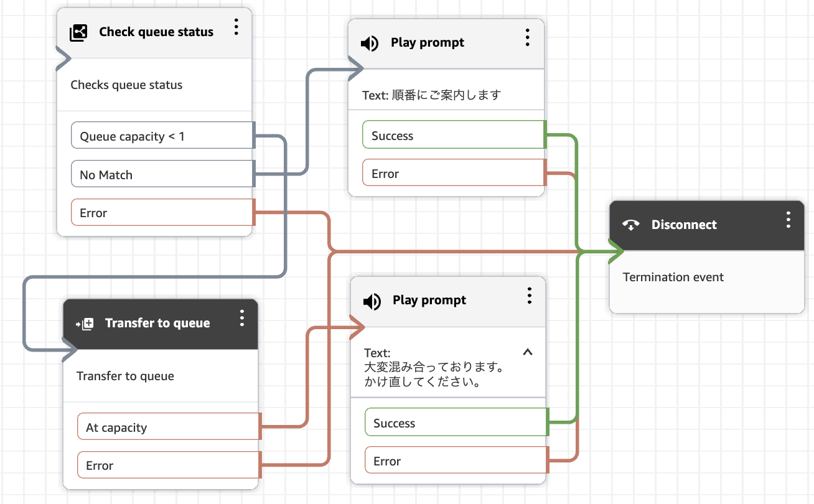Click the Play prompt title above 大変混み合っております
The width and height of the screenshot is (814, 504).
(429, 300)
